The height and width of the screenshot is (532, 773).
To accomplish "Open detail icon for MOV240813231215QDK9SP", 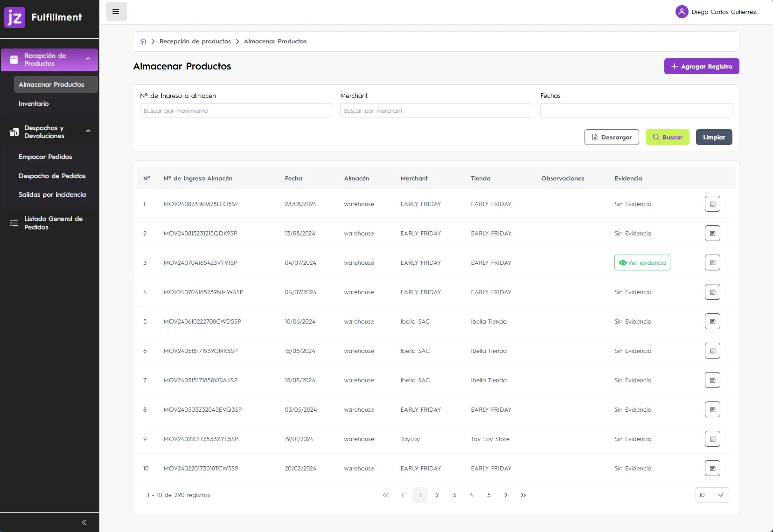I will (712, 233).
